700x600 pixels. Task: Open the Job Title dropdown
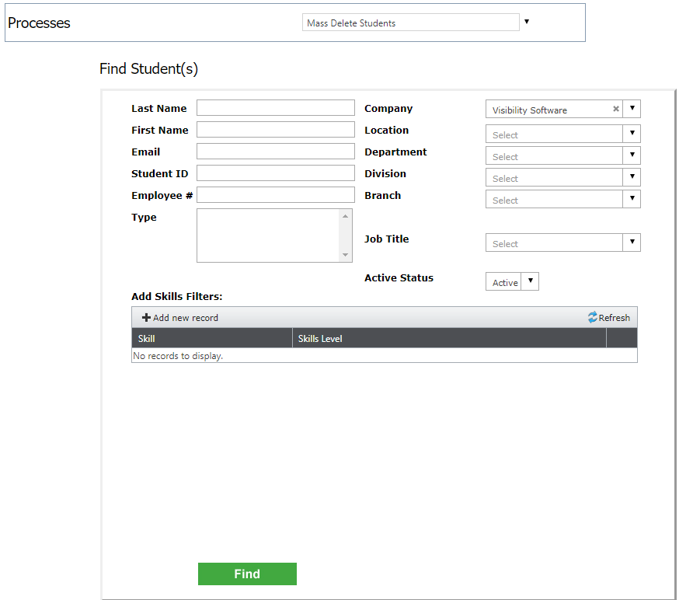[x=632, y=242]
